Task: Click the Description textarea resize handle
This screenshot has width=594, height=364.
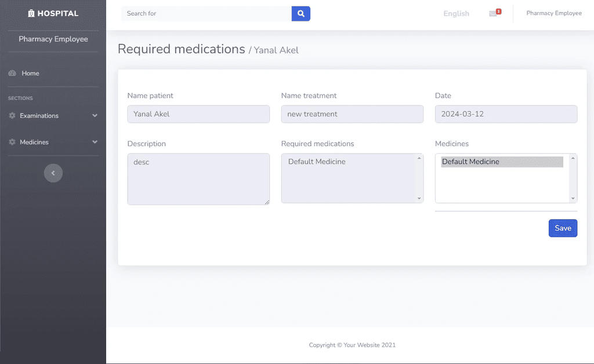Action: pyautogui.click(x=267, y=202)
